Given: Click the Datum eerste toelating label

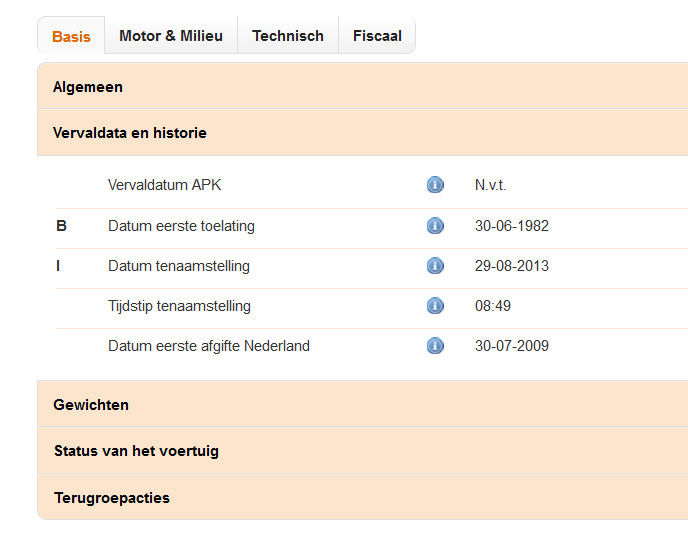Looking at the screenshot, I should (x=181, y=226).
